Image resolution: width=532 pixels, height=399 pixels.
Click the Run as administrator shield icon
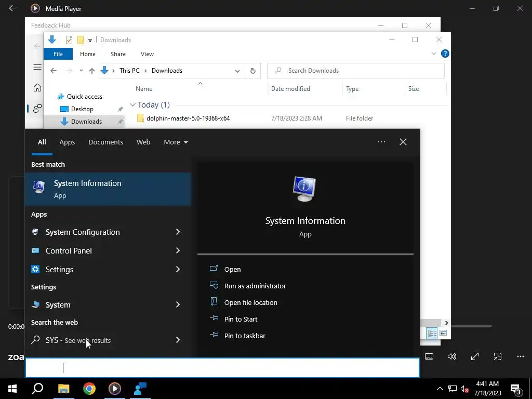click(214, 285)
